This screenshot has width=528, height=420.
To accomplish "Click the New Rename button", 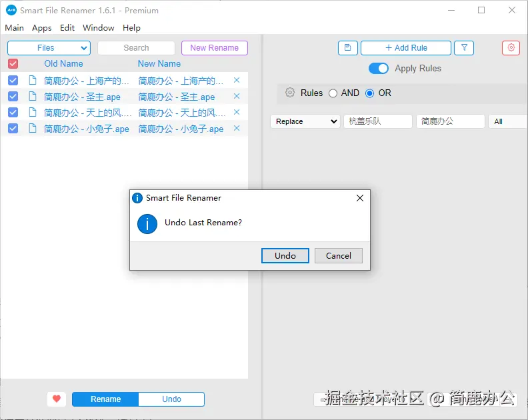I will (x=215, y=48).
